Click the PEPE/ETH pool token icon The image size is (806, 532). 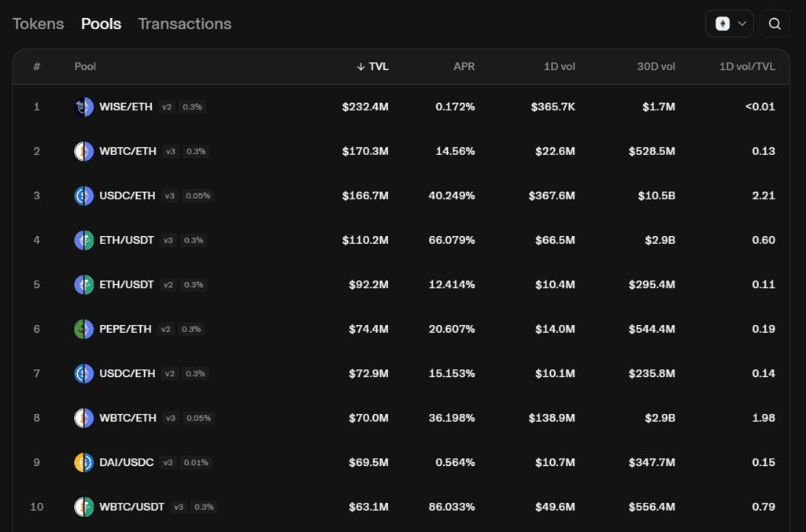tap(83, 329)
